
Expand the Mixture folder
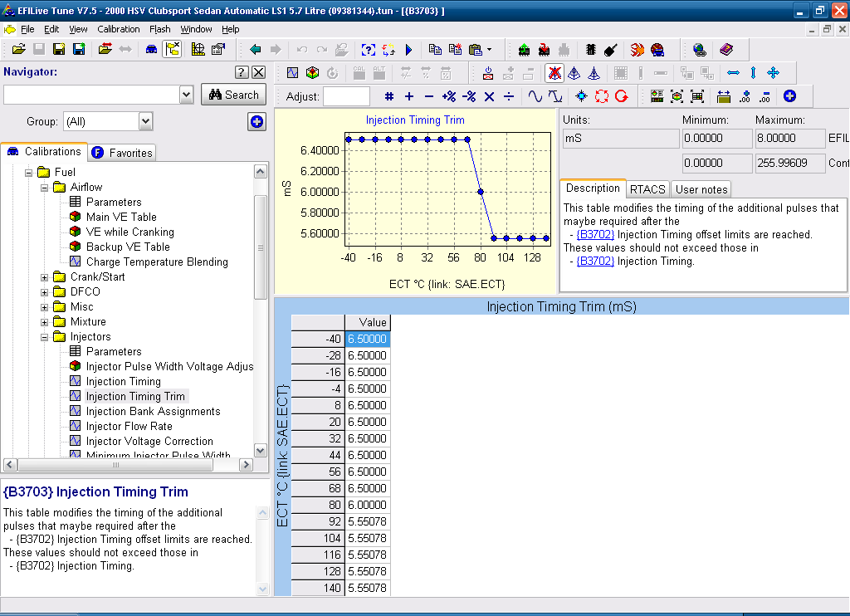tap(45, 322)
